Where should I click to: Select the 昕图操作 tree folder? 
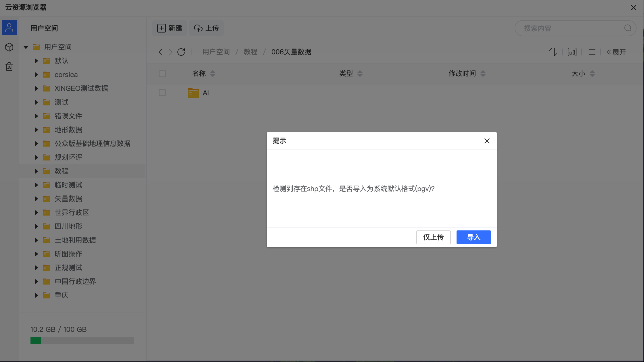click(68, 254)
